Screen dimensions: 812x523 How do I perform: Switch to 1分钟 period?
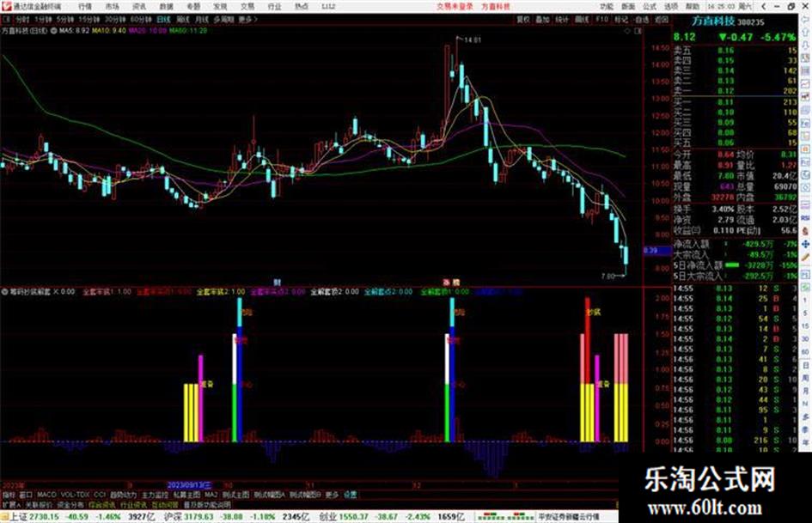click(x=44, y=19)
